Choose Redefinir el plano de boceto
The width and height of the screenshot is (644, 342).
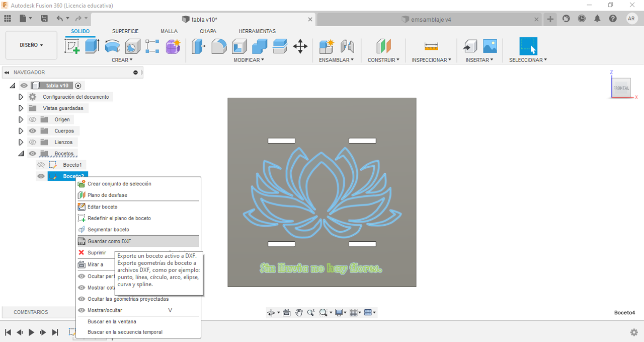pos(138,218)
